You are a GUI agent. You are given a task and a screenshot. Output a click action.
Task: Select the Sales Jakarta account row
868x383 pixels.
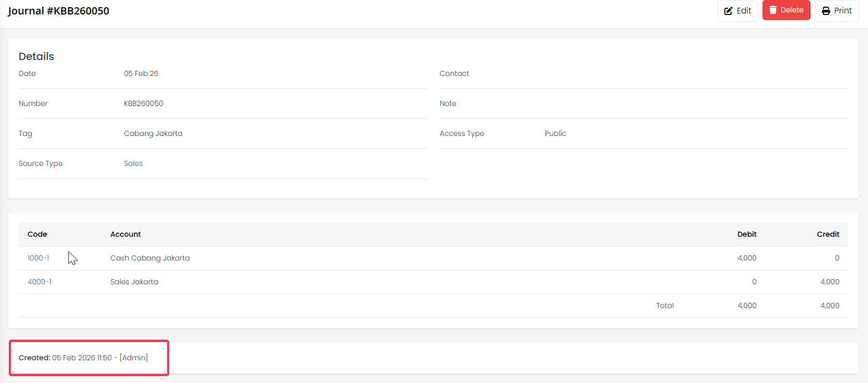(x=134, y=282)
